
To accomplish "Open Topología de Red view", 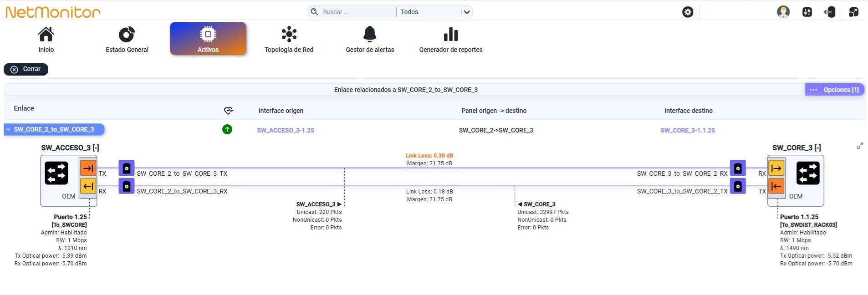I will tap(289, 40).
